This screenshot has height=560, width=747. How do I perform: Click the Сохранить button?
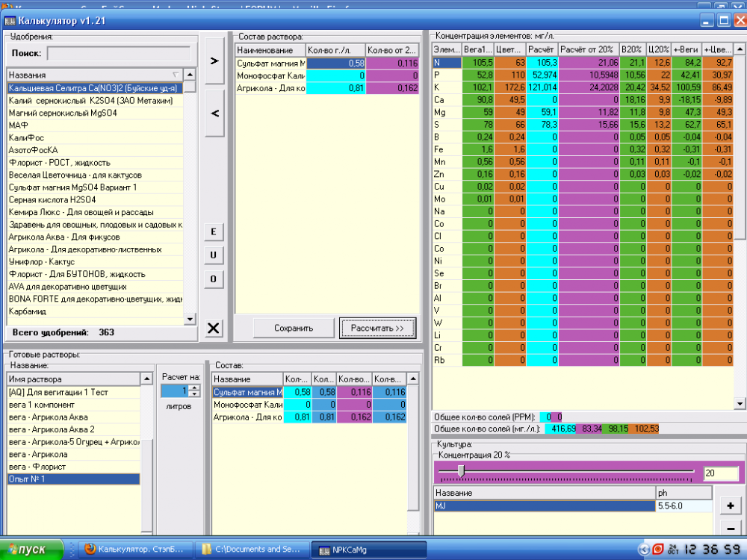point(294,328)
